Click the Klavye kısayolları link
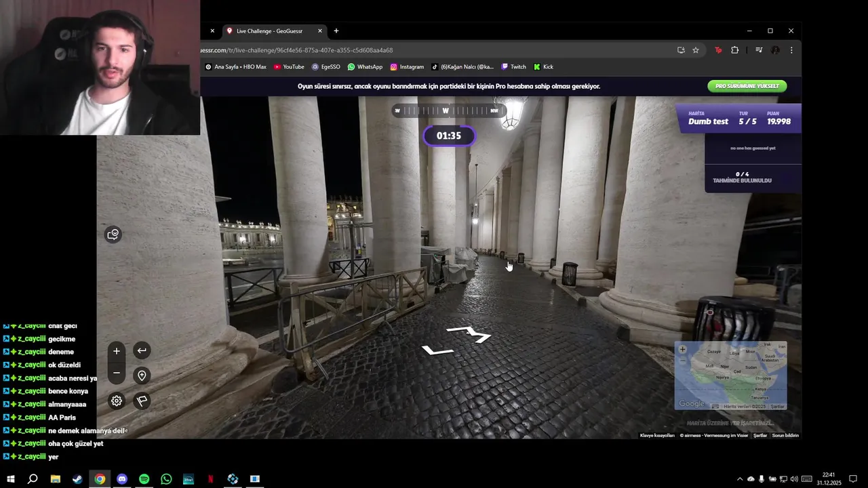This screenshot has width=868, height=488. tap(657, 435)
